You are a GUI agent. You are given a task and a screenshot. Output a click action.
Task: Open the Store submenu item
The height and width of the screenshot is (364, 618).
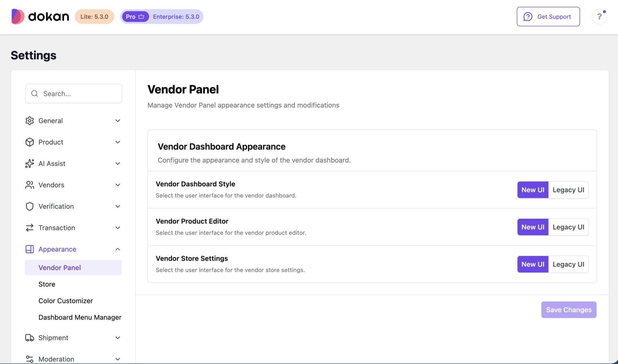[47, 284]
